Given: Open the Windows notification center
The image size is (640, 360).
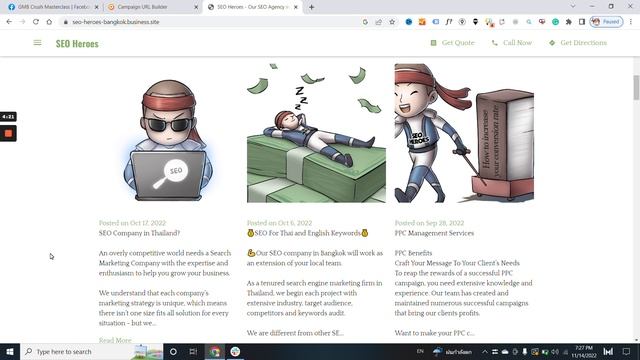Looking at the screenshot, I should [x=627, y=351].
